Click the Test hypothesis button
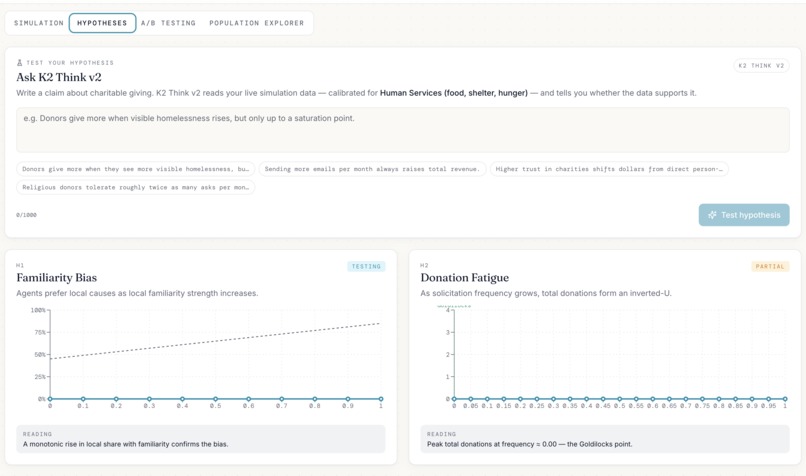 [744, 215]
